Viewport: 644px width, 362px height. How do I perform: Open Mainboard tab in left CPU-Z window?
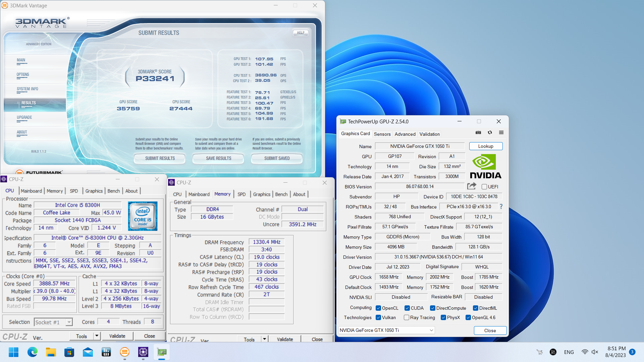[31, 191]
